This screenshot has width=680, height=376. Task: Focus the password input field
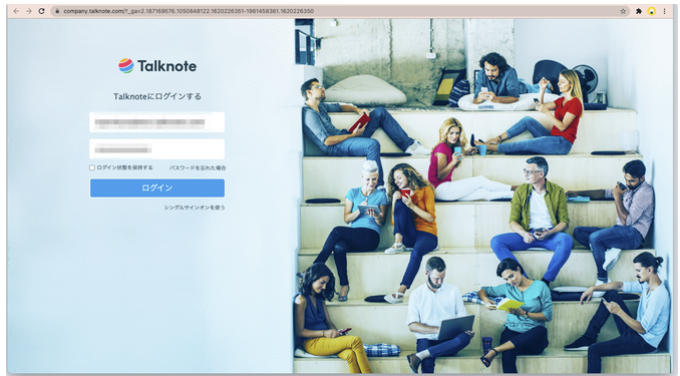click(x=157, y=149)
